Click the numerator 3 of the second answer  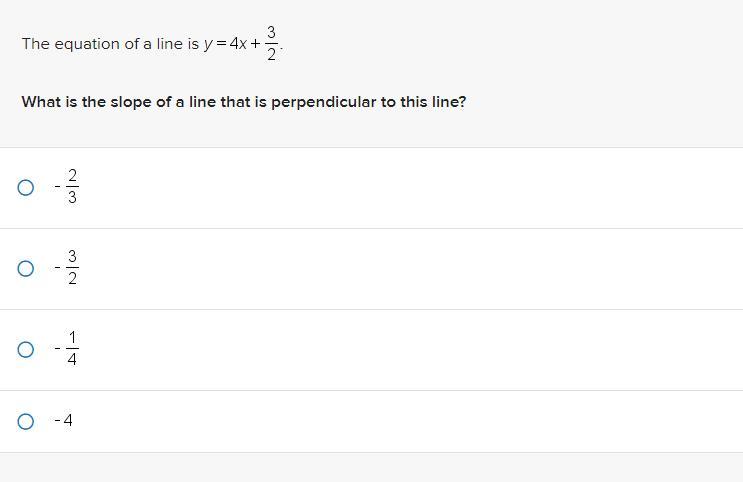pos(72,257)
